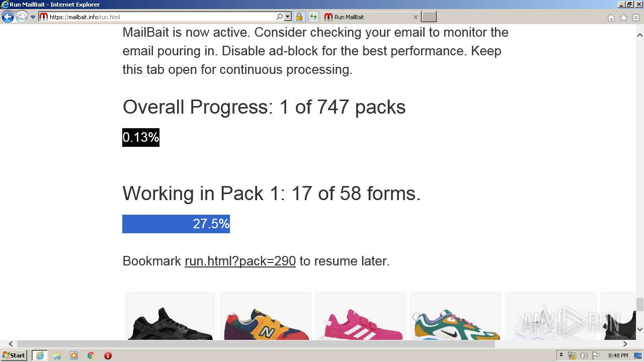644x362 pixels.
Task: Click the browser Back arrow button
Action: tap(8, 17)
